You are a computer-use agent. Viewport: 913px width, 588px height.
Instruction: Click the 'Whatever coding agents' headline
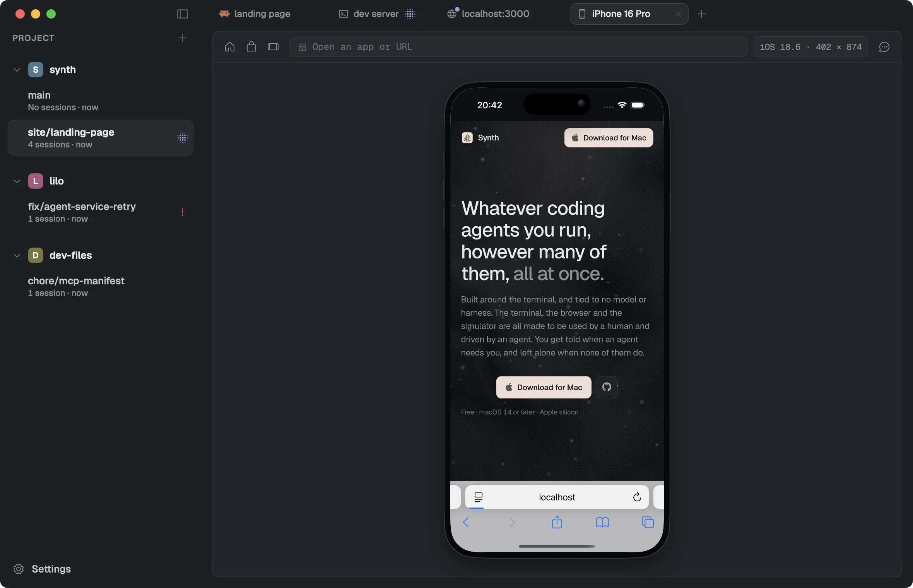(534, 241)
